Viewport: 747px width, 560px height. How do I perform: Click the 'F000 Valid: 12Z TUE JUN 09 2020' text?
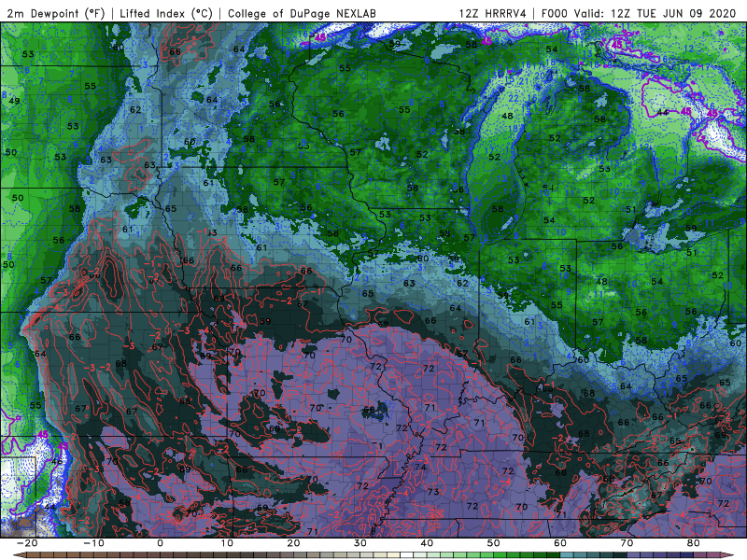[x=639, y=13]
